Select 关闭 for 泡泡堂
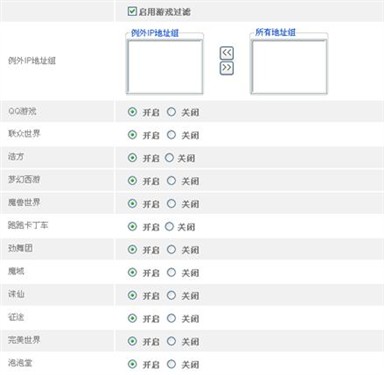384x375 pixels. click(171, 364)
